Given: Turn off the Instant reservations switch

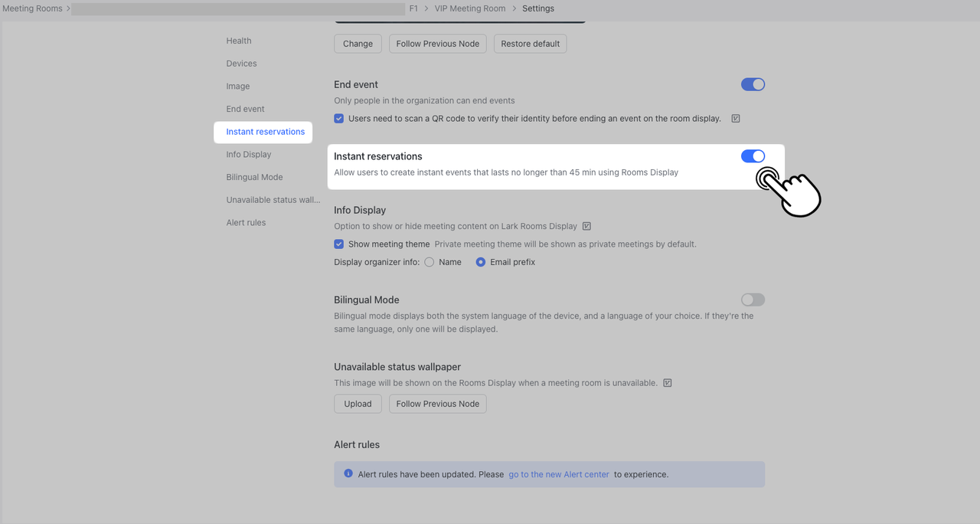Looking at the screenshot, I should coord(753,156).
